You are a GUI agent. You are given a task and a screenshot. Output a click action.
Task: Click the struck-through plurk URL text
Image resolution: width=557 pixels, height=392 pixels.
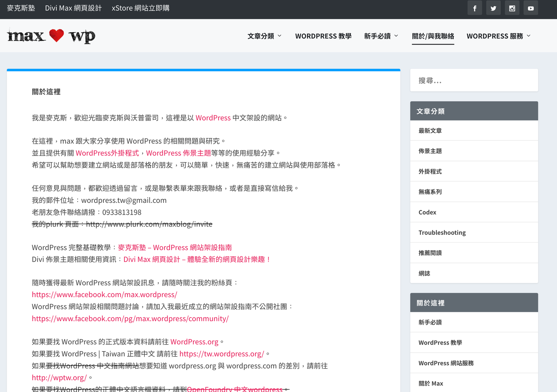click(x=149, y=224)
